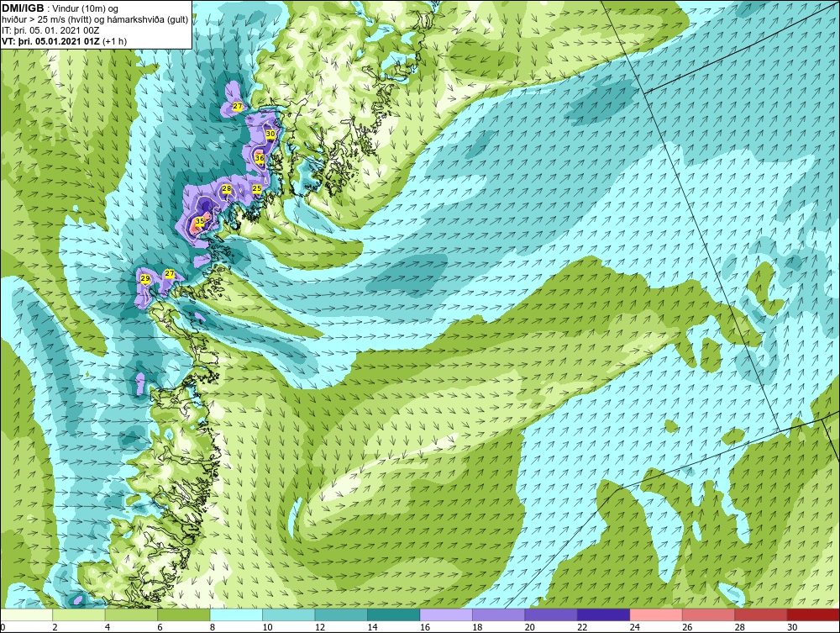Screen dimensions: 840x633
Task: Select the 14–16 m/s dark teal legend swatch
Action: point(394,615)
